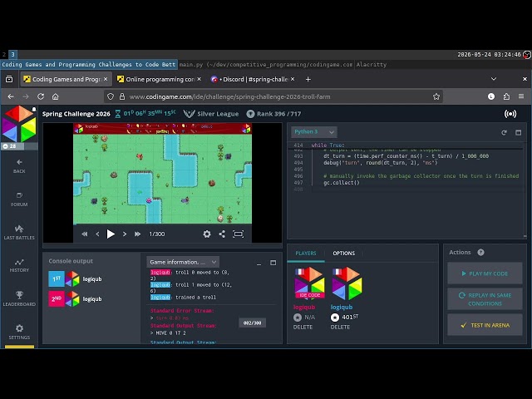Image resolution: width=532 pixels, height=399 pixels.
Task: Go back via the BACK sidebar icon
Action: (19, 166)
